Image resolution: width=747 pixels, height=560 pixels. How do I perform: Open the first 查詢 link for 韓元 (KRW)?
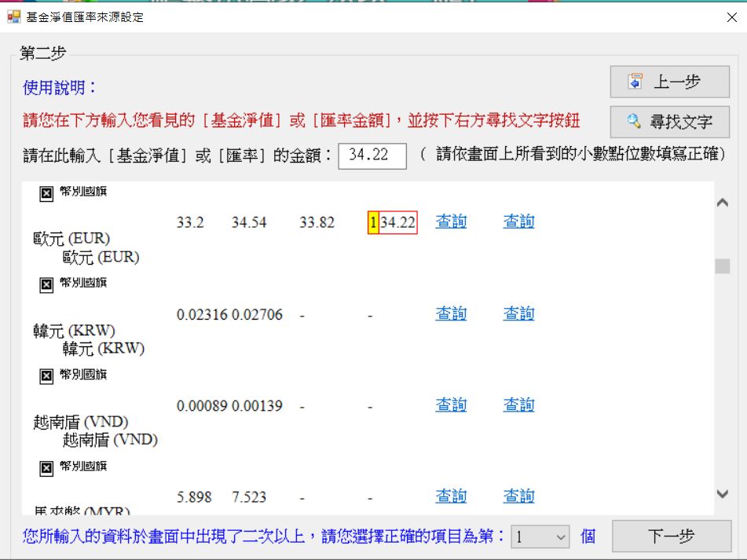tap(451, 314)
